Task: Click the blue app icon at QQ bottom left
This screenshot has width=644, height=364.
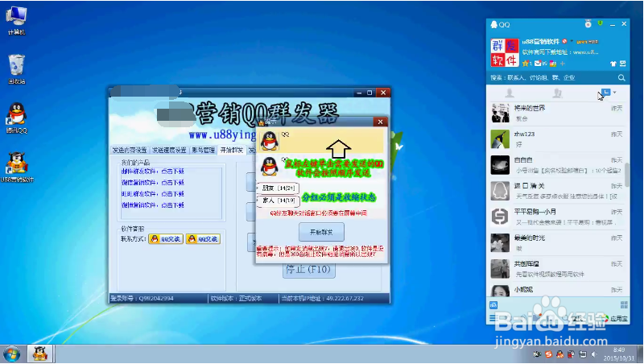Action: click(x=493, y=305)
